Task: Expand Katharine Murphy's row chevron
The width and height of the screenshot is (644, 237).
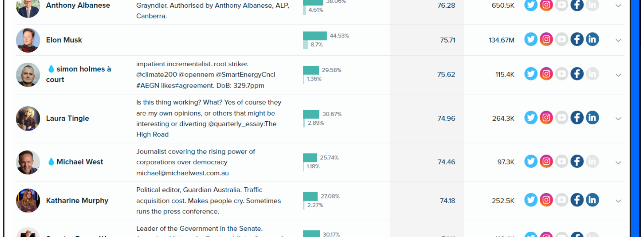Action: 618,201
